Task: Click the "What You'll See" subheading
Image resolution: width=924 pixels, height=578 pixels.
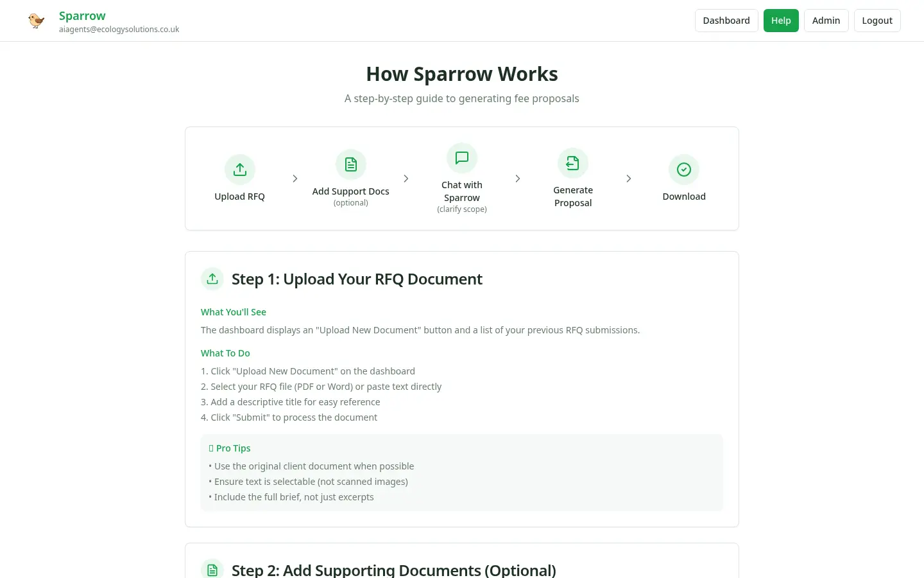Action: (x=234, y=312)
